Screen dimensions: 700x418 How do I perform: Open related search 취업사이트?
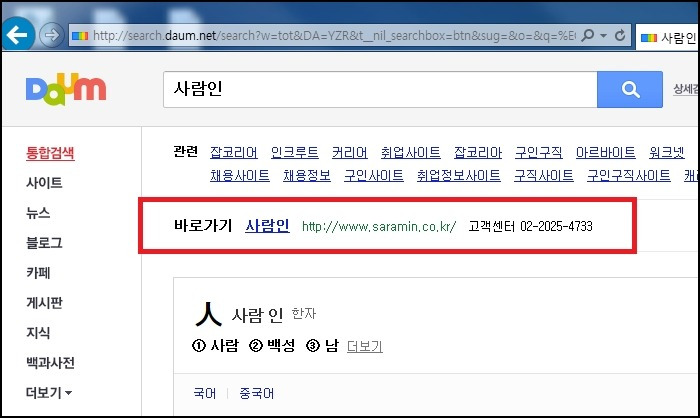tap(411, 153)
